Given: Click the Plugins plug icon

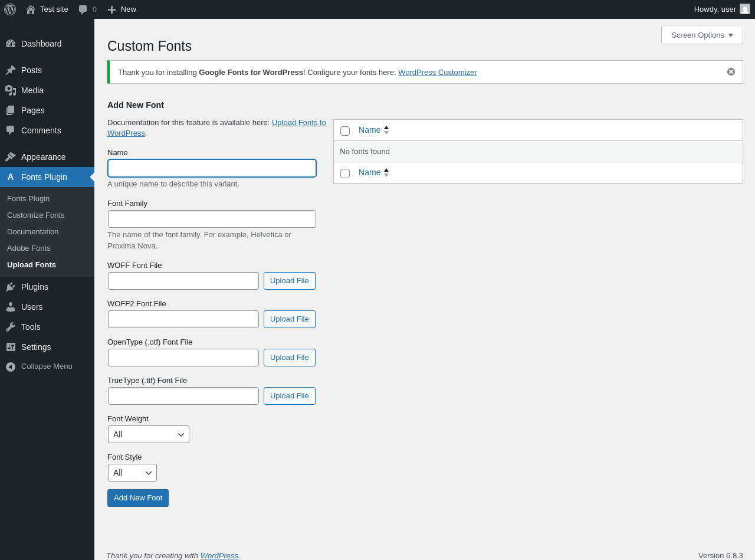Looking at the screenshot, I should pyautogui.click(x=11, y=287).
